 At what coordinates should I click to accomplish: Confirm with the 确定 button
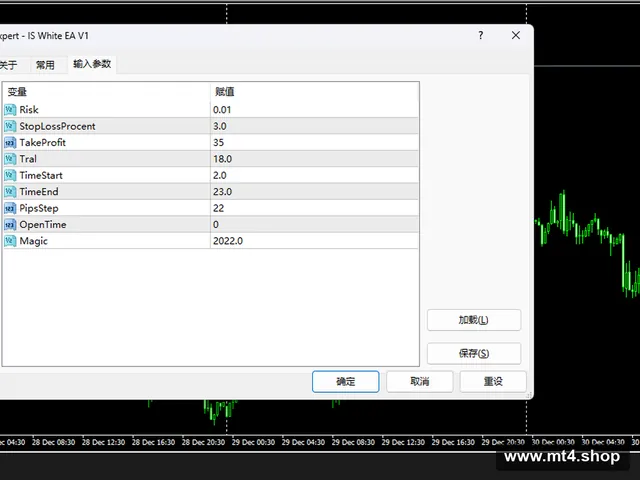coord(346,382)
